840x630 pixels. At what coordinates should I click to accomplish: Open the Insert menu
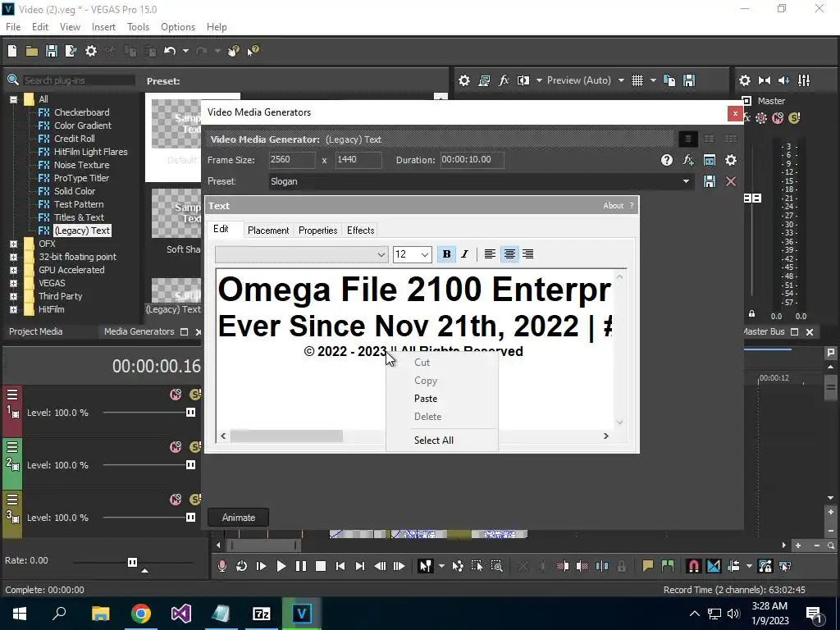point(103,27)
